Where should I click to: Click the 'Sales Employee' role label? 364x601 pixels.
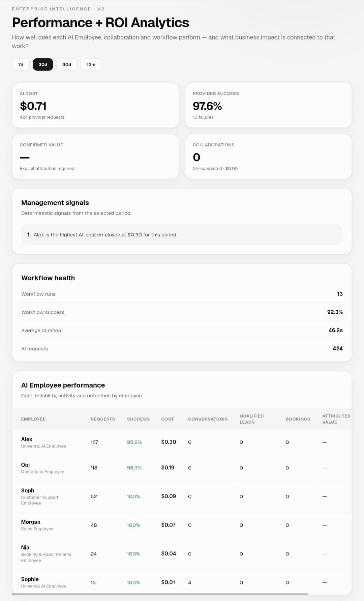point(37,528)
